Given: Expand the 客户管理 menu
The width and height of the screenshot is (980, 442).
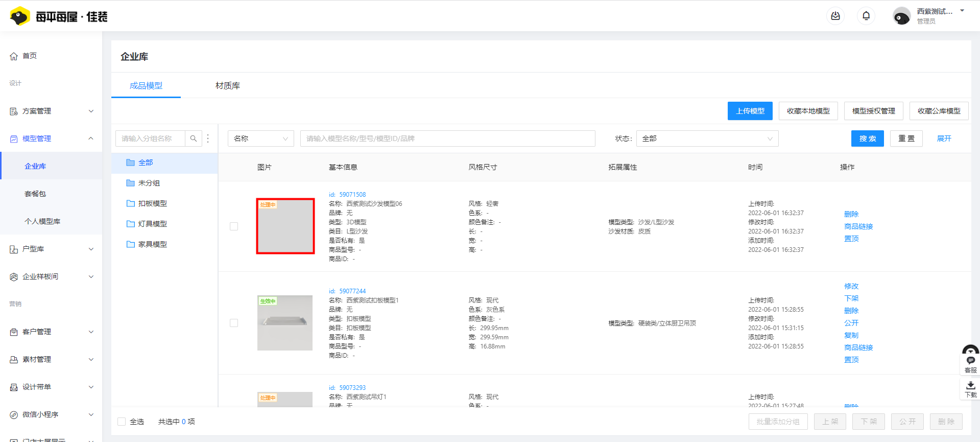Looking at the screenshot, I should tap(51, 332).
